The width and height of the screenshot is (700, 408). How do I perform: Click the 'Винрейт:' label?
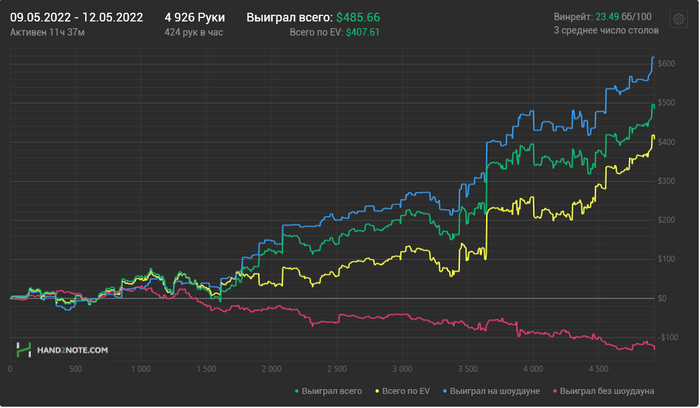click(573, 17)
